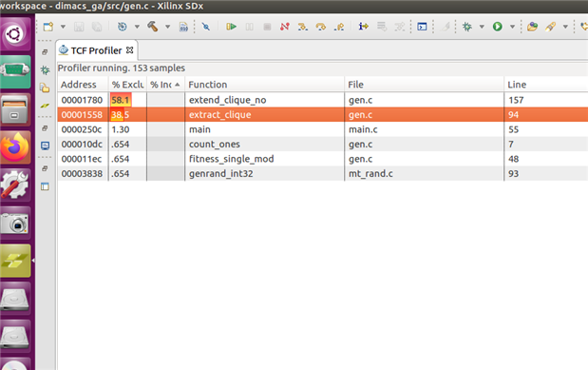Toggle Skip All Breakpoints

[x=206, y=27]
